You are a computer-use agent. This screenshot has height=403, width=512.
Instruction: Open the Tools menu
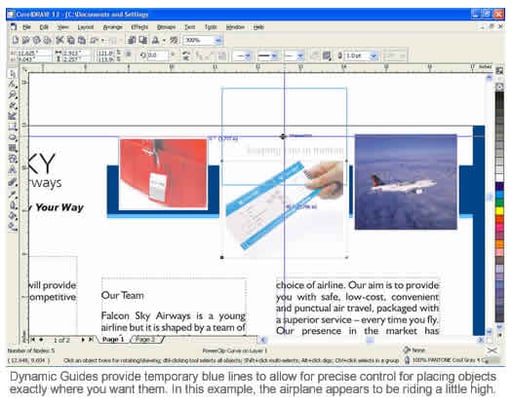(210, 27)
